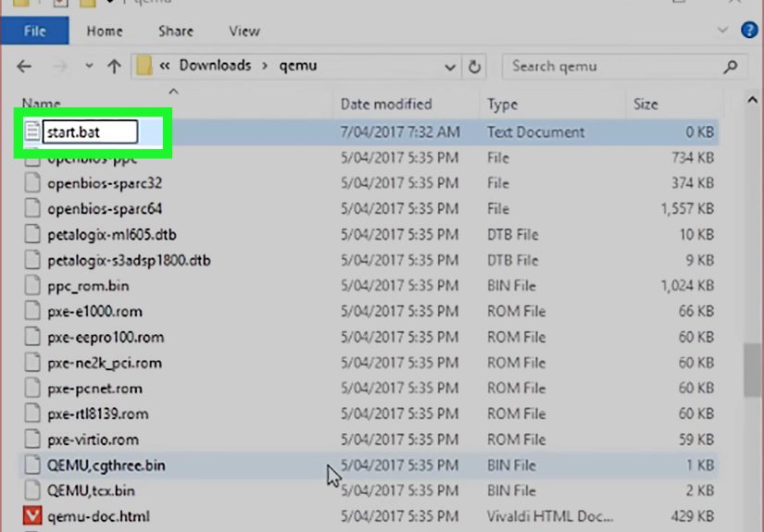Click the 1,024 KB size cell
The image size is (764, 532).
coord(687,286)
